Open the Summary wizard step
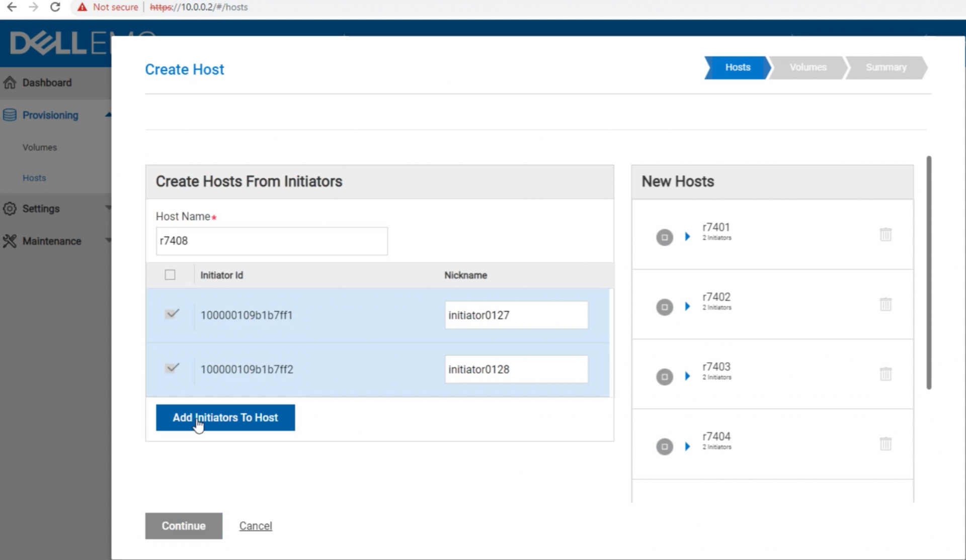 coord(886,67)
